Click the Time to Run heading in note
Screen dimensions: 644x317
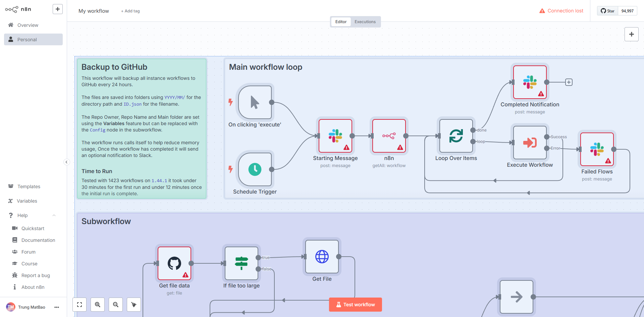pyautogui.click(x=97, y=171)
